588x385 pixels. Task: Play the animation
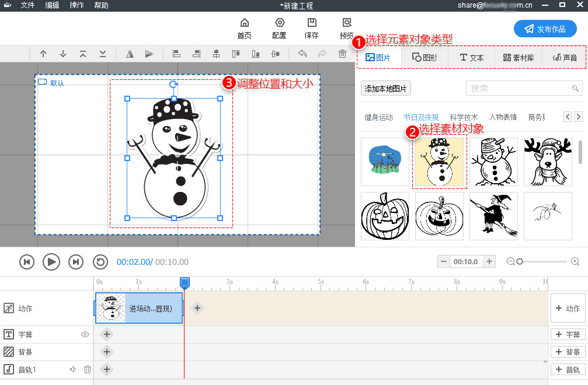click(51, 262)
